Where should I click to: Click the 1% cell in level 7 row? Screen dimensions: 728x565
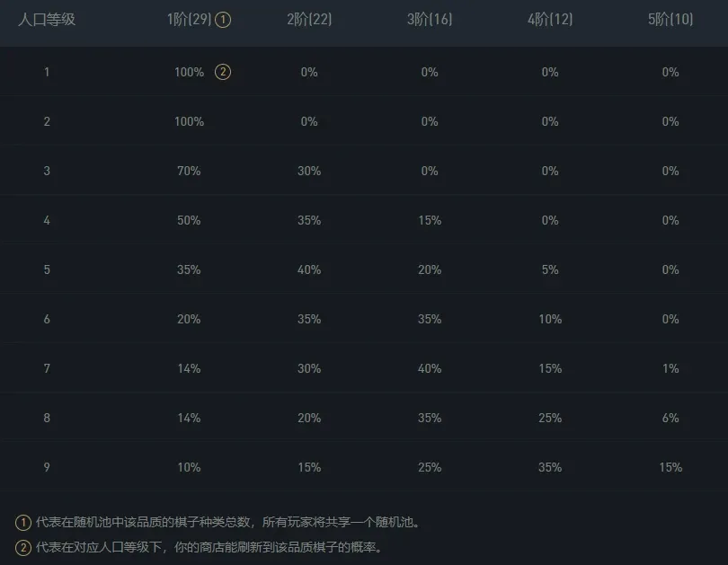670,368
